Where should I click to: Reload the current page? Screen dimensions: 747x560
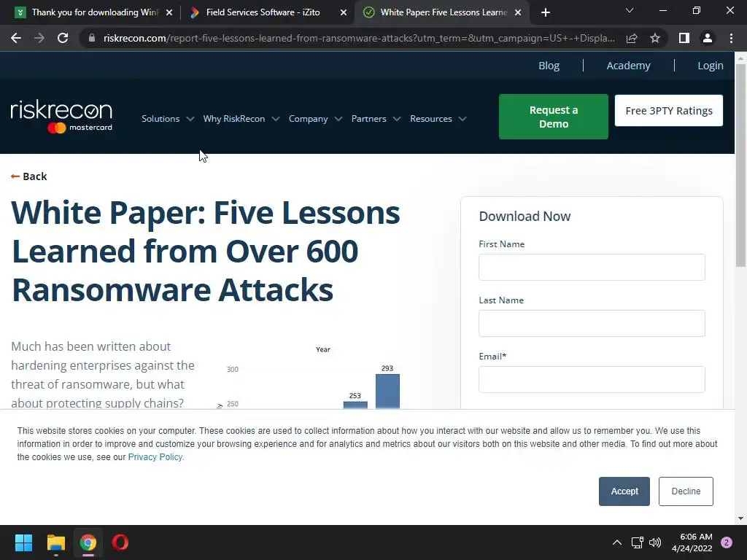[63, 38]
